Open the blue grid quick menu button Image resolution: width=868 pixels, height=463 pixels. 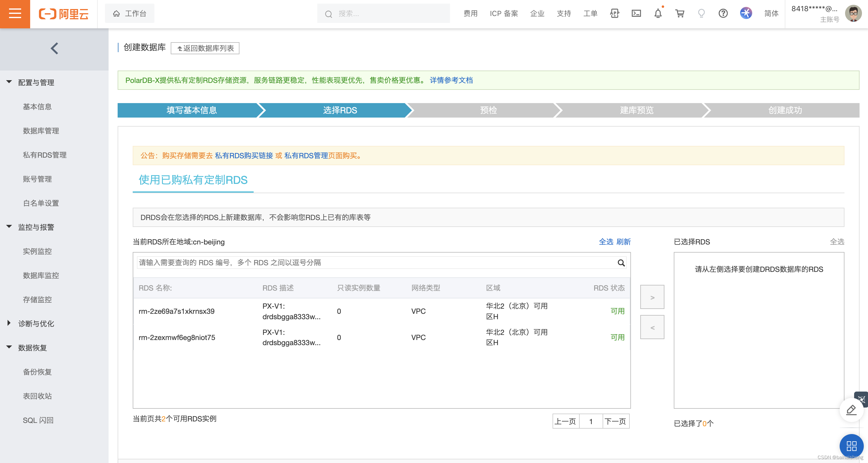(x=851, y=446)
